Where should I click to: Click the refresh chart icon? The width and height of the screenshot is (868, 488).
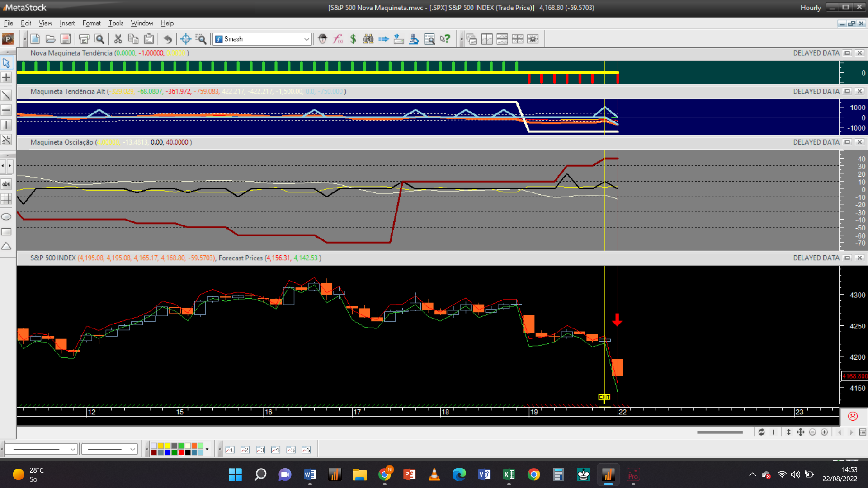tap(762, 432)
